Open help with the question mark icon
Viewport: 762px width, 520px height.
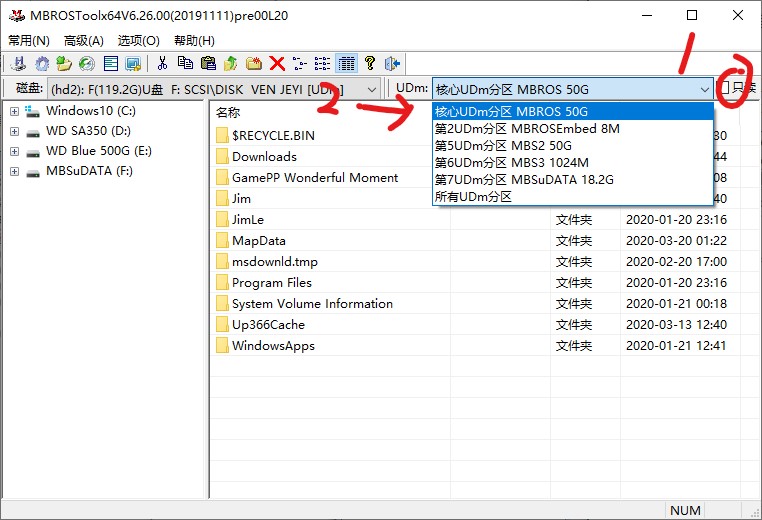click(369, 63)
